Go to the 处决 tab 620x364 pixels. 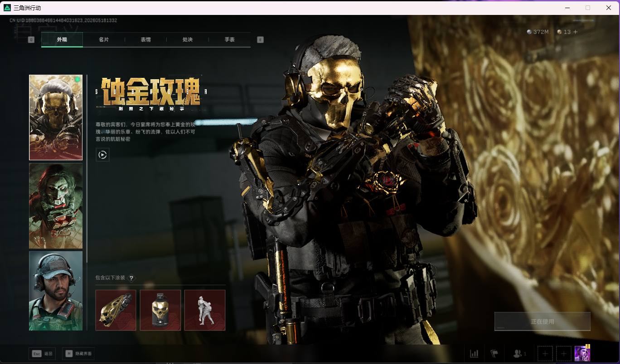pos(188,40)
